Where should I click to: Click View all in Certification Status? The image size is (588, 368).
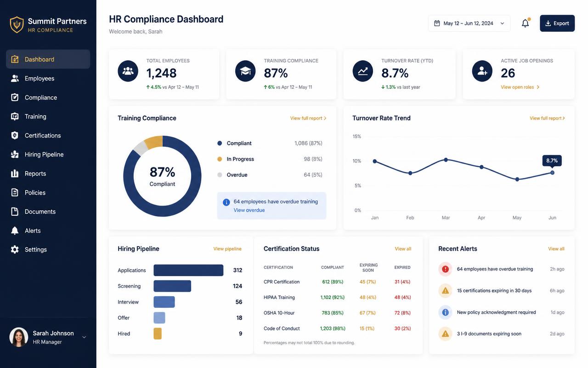tap(403, 249)
